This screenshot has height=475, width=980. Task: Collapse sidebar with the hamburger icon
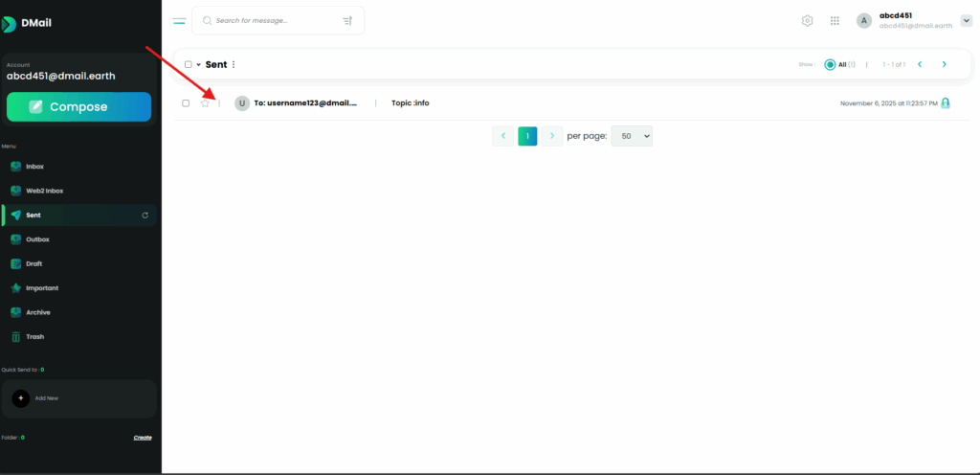(179, 20)
